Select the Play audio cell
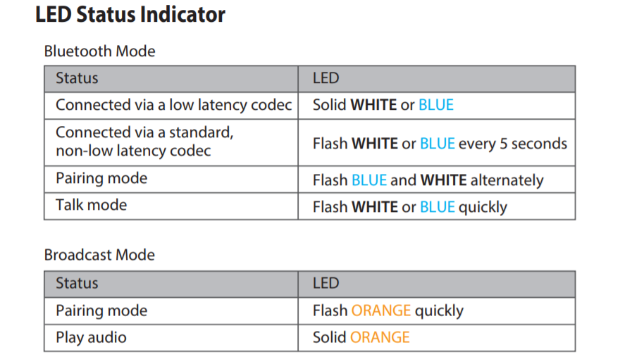The height and width of the screenshot is (364, 632). pyautogui.click(x=91, y=337)
